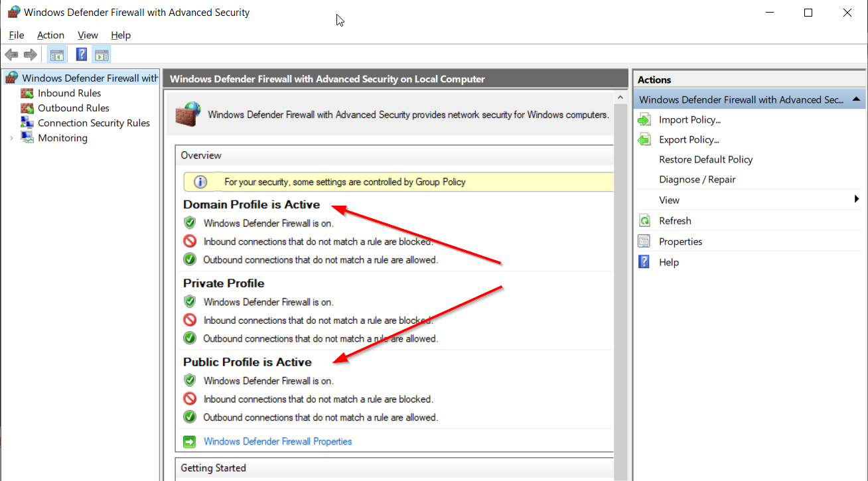Screen dimensions: 868x481
Task: Click Properties in the Actions pane
Action: point(680,241)
